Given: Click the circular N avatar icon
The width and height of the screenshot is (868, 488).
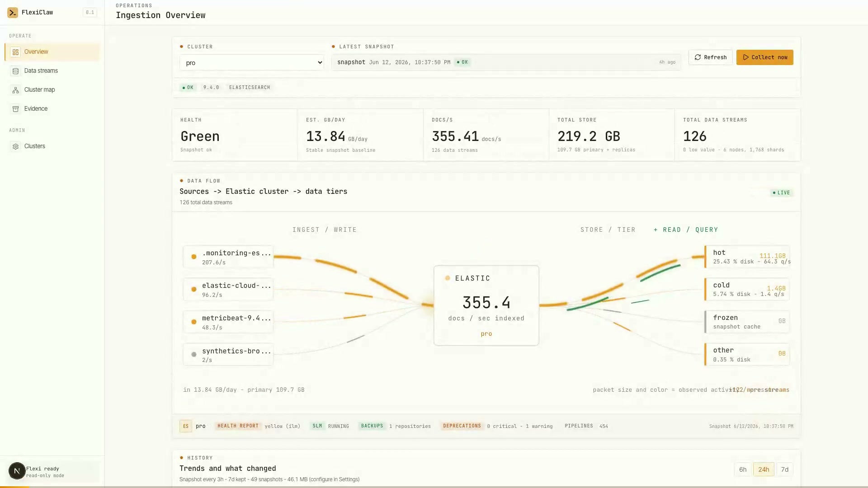Looking at the screenshot, I should tap(17, 471).
